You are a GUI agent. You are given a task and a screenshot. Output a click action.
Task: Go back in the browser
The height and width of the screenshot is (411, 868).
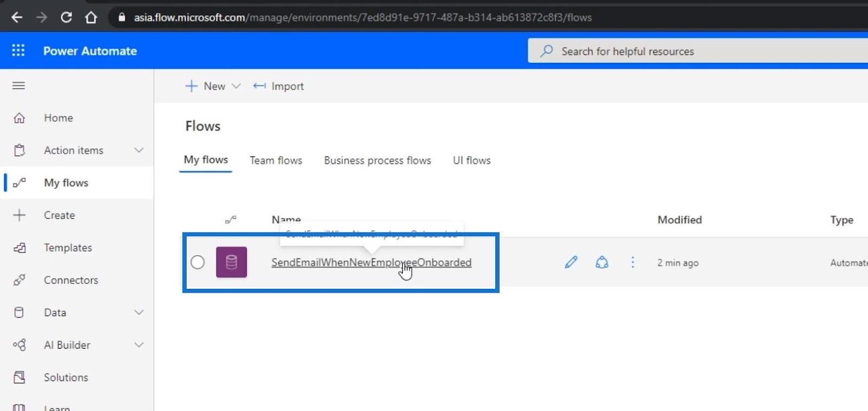[x=17, y=17]
